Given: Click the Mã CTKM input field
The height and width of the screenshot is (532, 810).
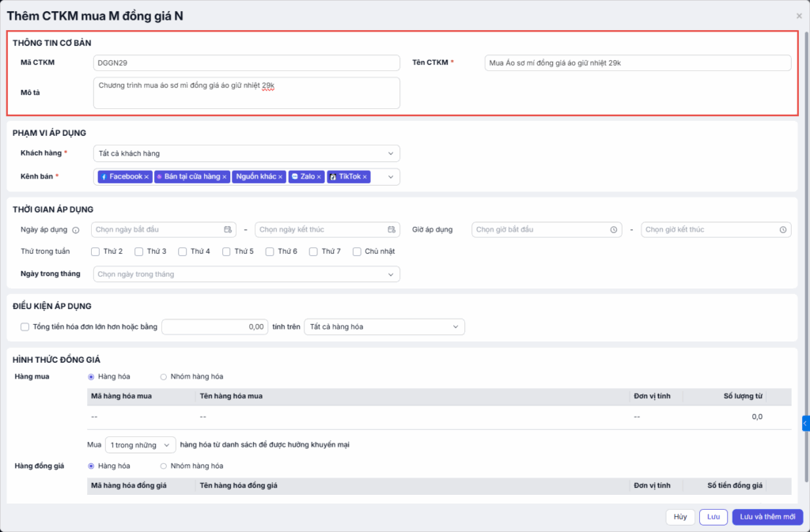Looking at the screenshot, I should click(247, 63).
